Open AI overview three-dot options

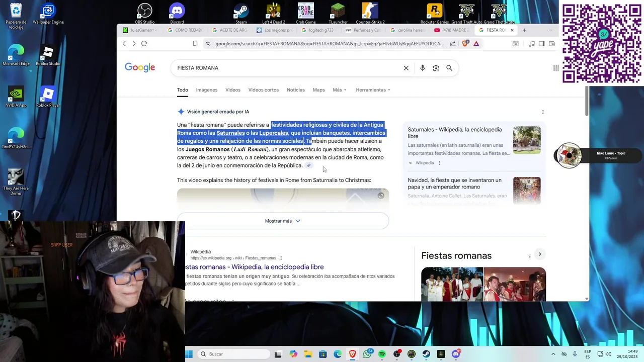542,112
